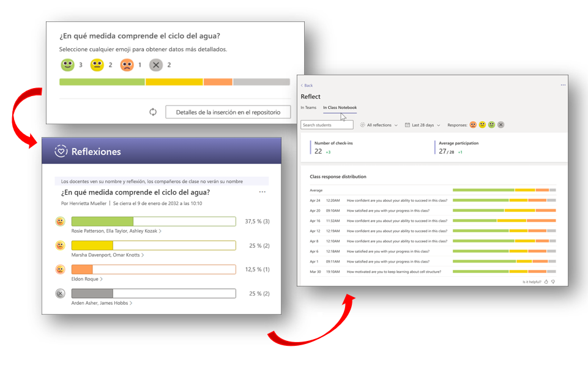Click the Search students input field
This screenshot has width=588, height=366.
click(x=327, y=125)
